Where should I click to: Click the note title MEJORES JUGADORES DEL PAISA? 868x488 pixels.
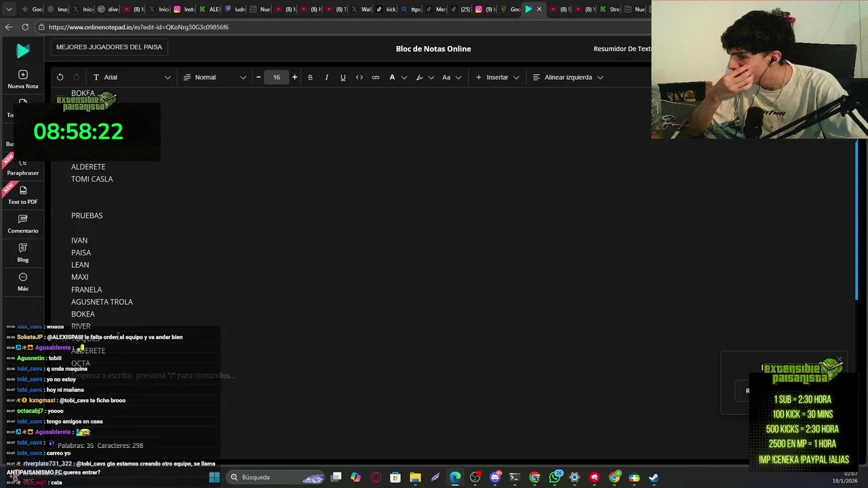click(109, 47)
